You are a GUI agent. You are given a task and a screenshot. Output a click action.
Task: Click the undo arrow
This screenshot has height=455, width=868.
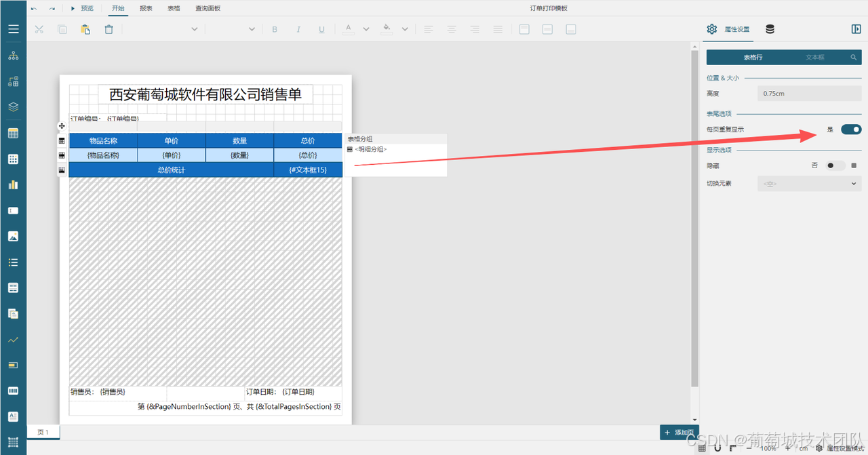coord(34,9)
